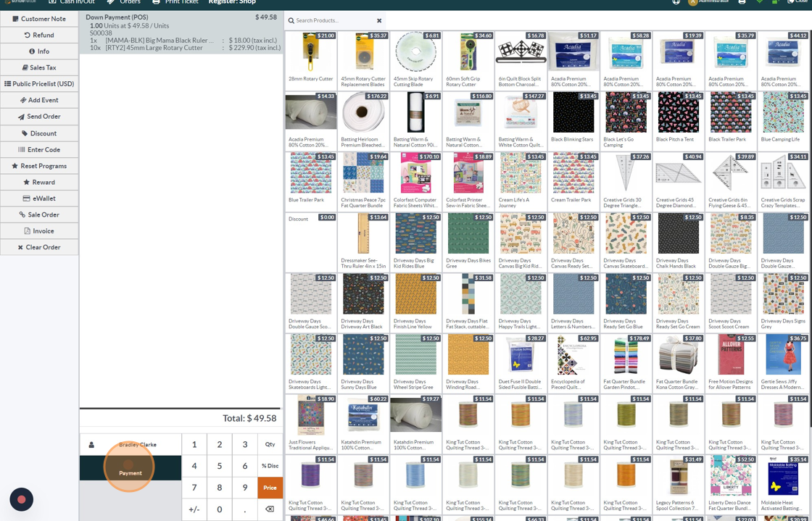Switch numpad mode to % Disc
812x521 pixels.
tap(270, 466)
